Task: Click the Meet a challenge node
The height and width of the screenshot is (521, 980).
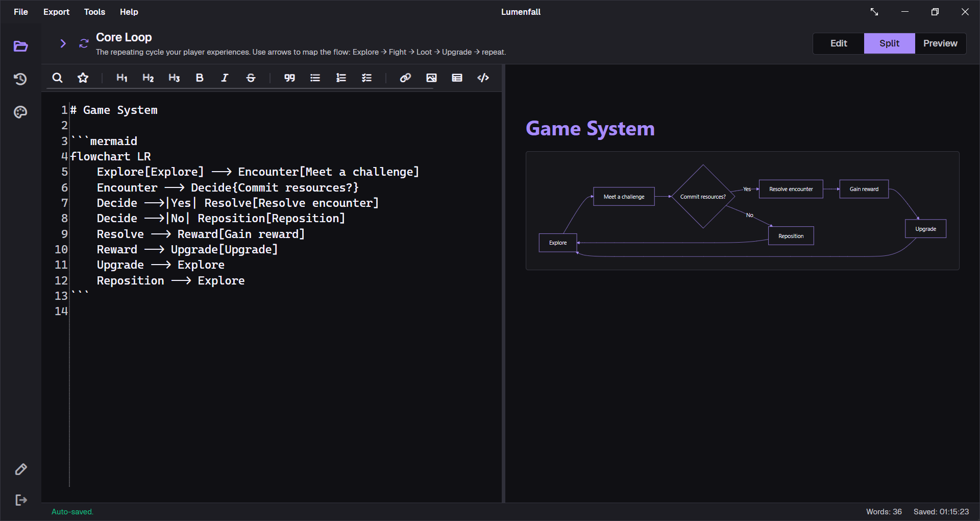Action: pyautogui.click(x=624, y=197)
